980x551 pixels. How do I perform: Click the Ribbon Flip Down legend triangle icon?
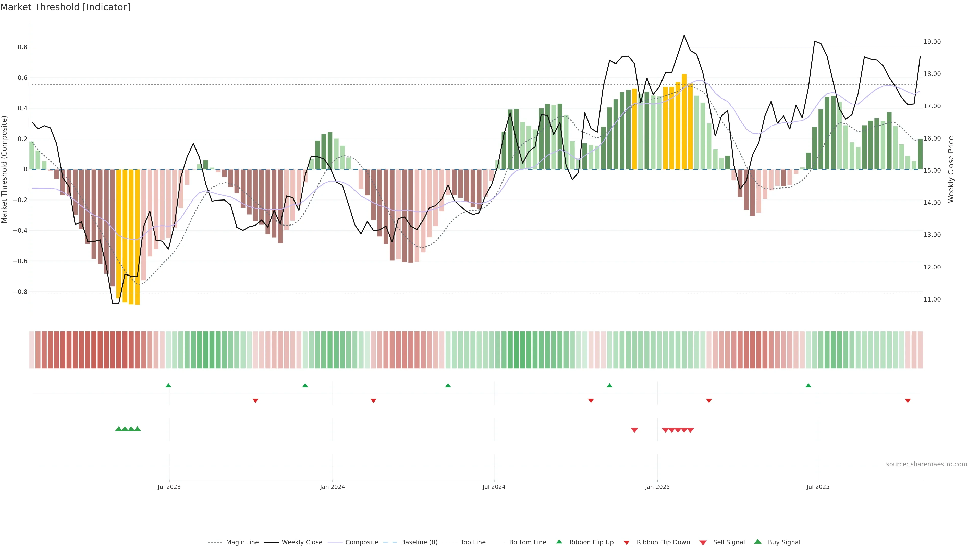click(627, 543)
